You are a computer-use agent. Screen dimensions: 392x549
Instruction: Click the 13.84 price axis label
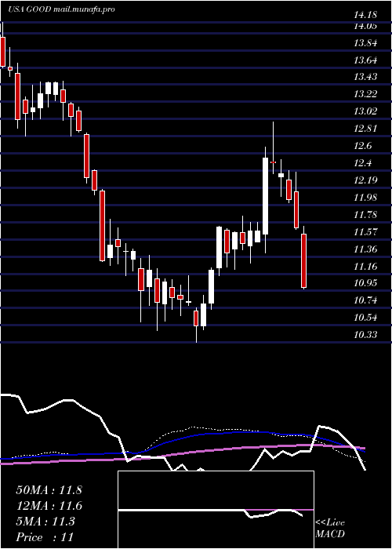tap(365, 43)
